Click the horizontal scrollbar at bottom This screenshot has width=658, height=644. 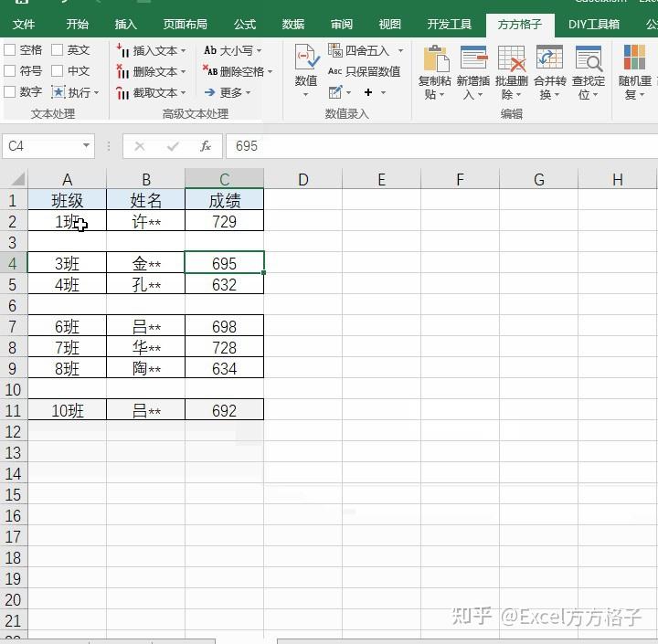point(467,641)
